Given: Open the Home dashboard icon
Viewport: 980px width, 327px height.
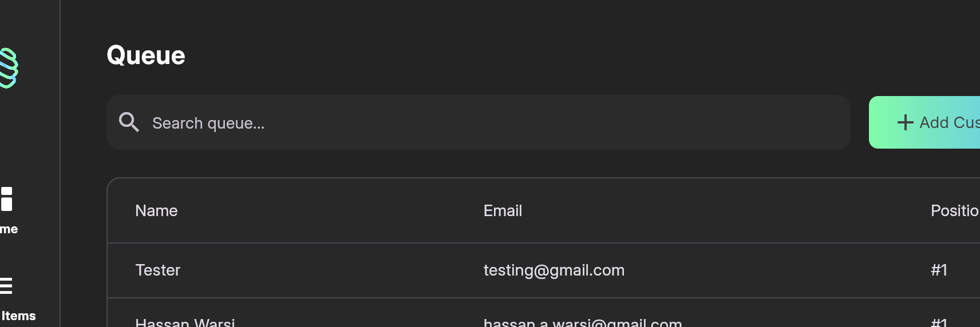Looking at the screenshot, I should [6, 199].
